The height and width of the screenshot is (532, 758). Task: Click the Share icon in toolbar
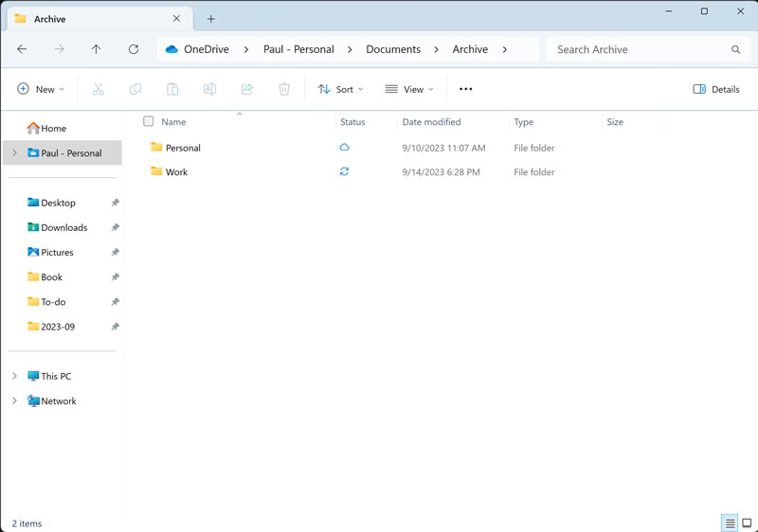point(246,89)
